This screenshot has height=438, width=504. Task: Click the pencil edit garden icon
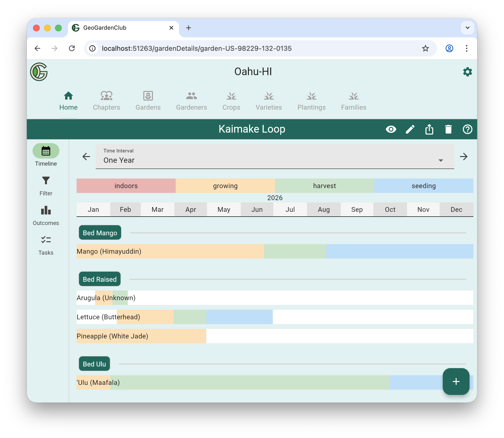pos(410,129)
